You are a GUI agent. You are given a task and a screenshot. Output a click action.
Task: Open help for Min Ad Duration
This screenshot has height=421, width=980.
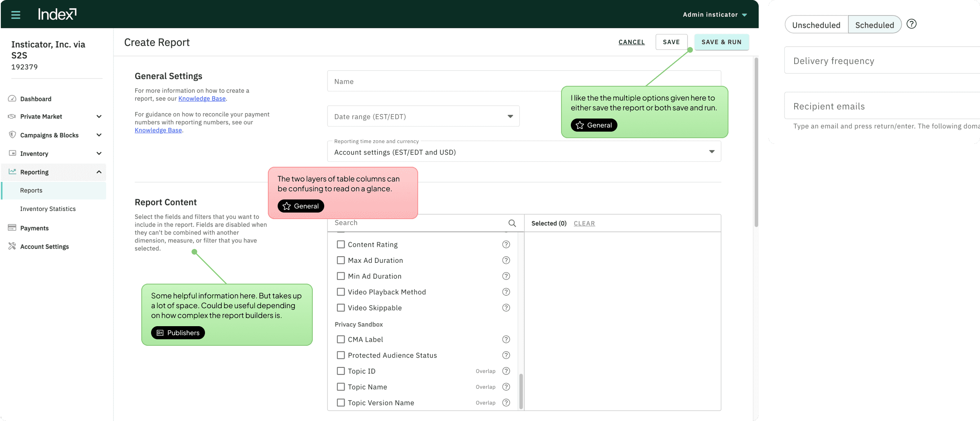(506, 276)
